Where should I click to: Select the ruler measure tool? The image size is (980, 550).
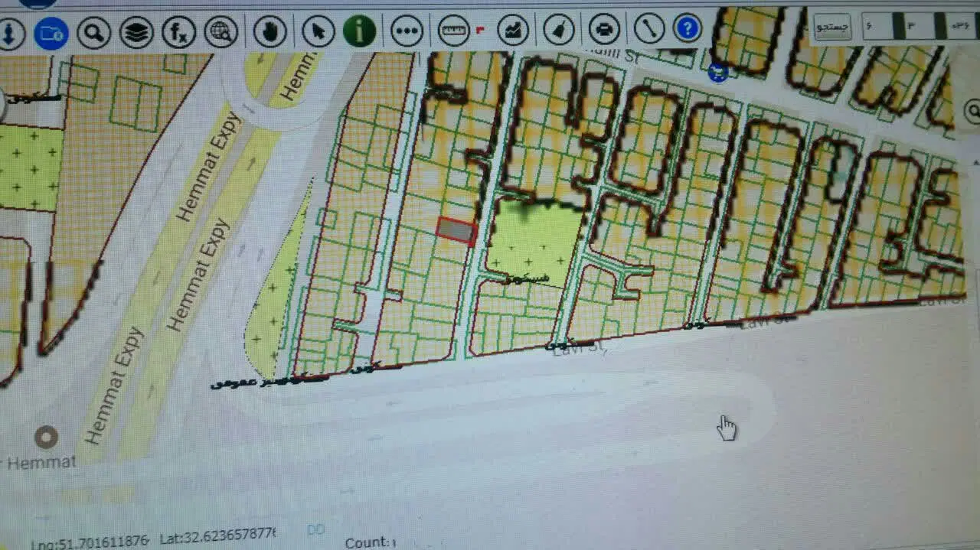pos(454,31)
